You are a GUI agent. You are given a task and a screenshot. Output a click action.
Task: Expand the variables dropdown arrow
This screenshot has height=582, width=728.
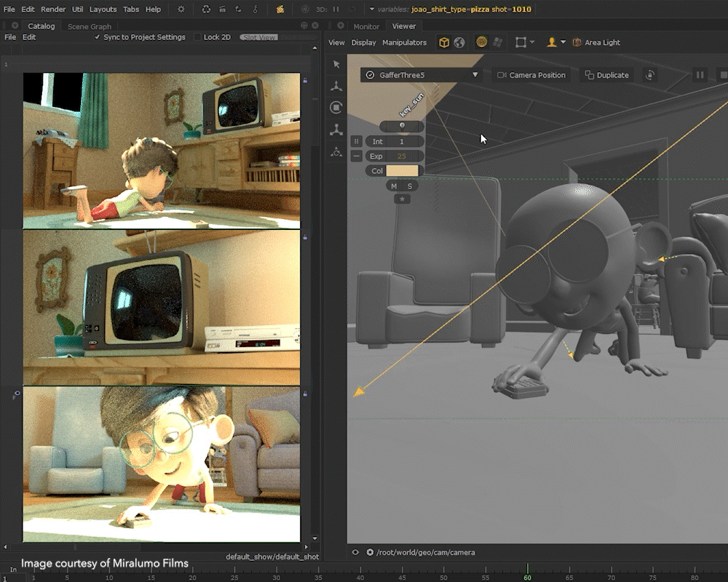tap(372, 9)
